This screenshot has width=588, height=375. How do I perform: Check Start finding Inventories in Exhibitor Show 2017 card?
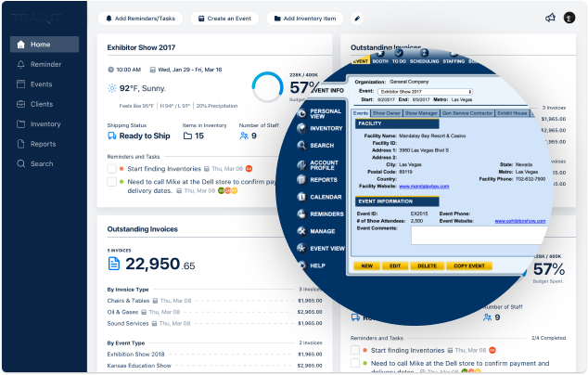[111, 169]
